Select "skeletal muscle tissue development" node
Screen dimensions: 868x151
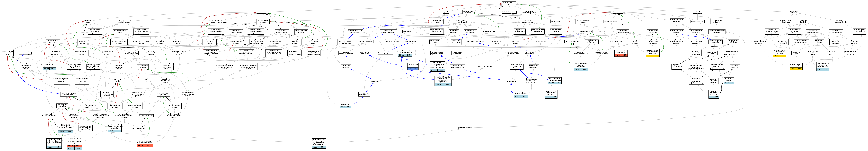[x=457, y=67]
